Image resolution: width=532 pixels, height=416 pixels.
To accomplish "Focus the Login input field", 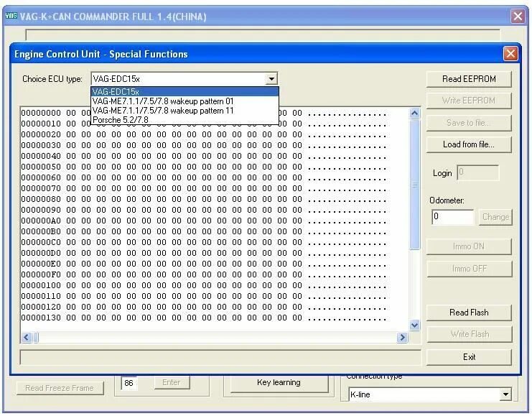I will pos(478,173).
